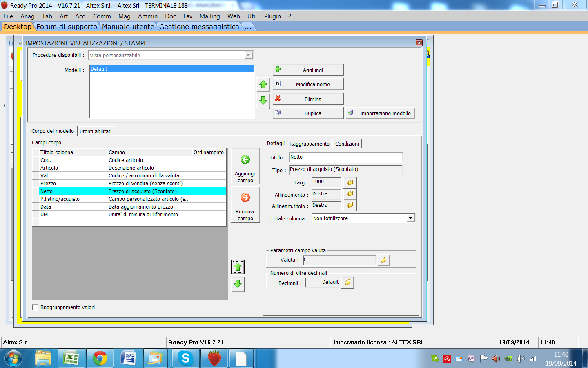This screenshot has width=588, height=368.
Task: Move model down with green arrow beside Modelli list
Action: [263, 100]
